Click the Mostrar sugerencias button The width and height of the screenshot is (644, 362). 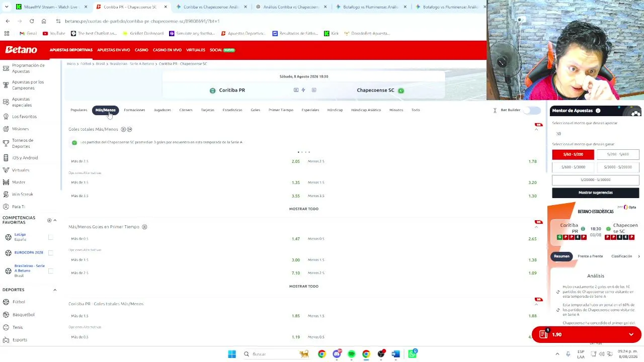595,193
